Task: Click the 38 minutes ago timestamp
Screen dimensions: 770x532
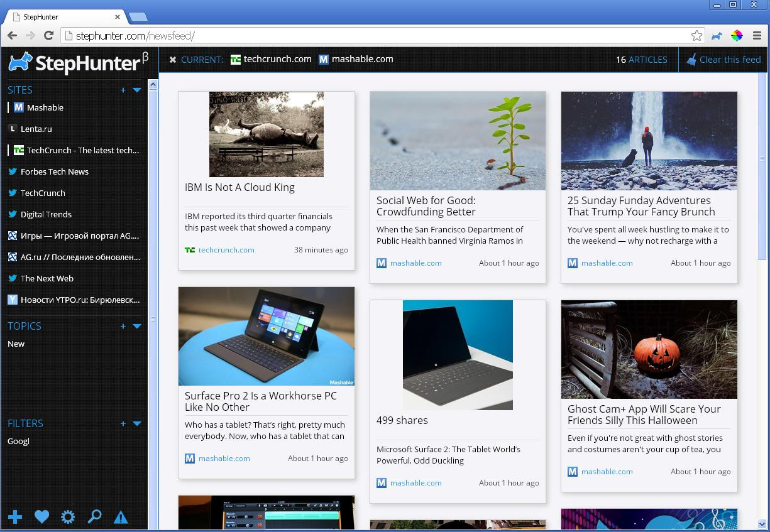Action: coord(321,250)
